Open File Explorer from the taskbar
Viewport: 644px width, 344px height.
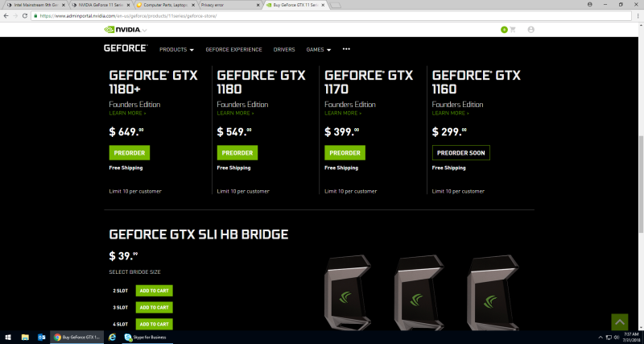tap(25, 337)
